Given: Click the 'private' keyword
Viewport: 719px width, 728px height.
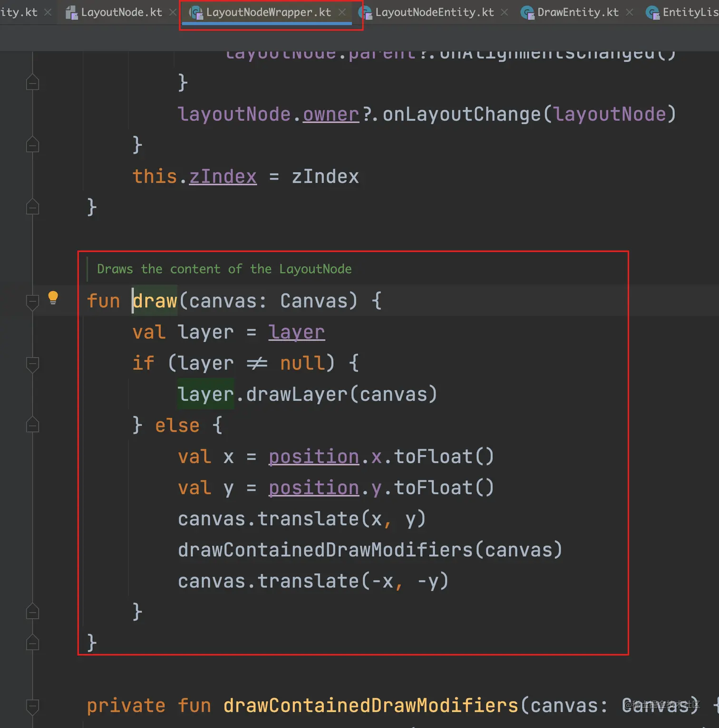Looking at the screenshot, I should [126, 706].
